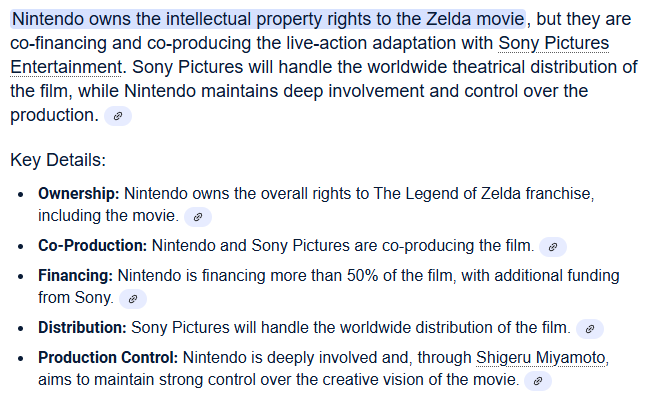The width and height of the screenshot is (652, 403).
Task: Click the bold Distribution label
Action: [x=83, y=327]
